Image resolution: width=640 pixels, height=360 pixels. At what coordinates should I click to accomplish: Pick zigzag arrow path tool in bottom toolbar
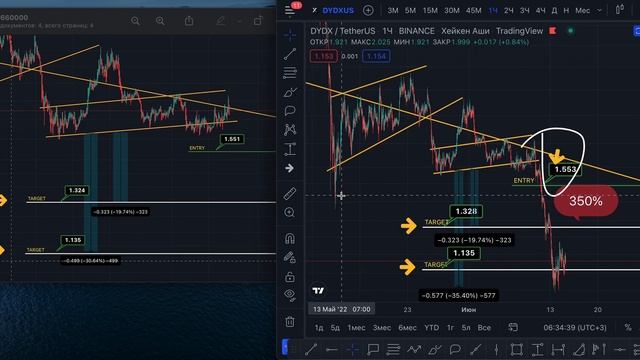(413, 349)
